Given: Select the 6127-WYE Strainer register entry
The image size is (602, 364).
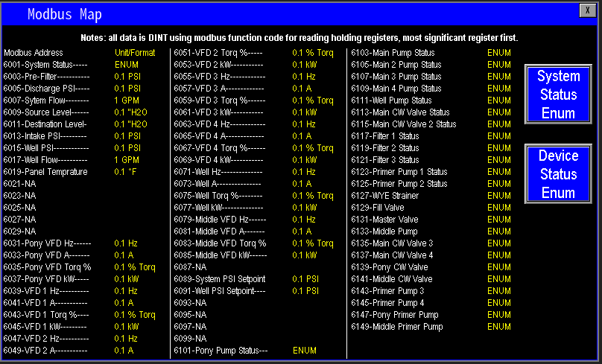Looking at the screenshot, I should 384,196.
